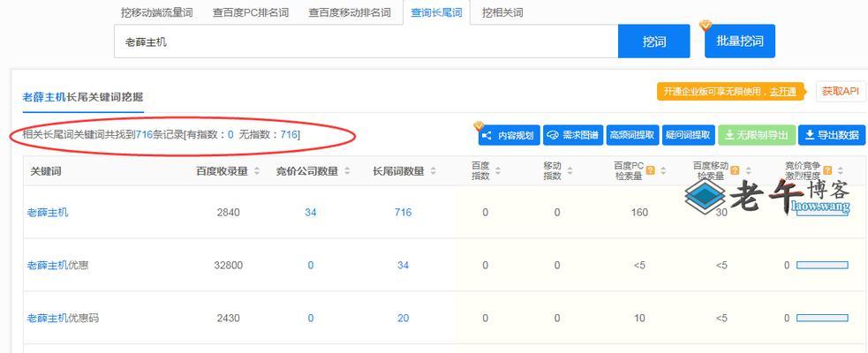Click the 有指数 count 0 link
The height and width of the screenshot is (353, 868).
click(x=230, y=133)
